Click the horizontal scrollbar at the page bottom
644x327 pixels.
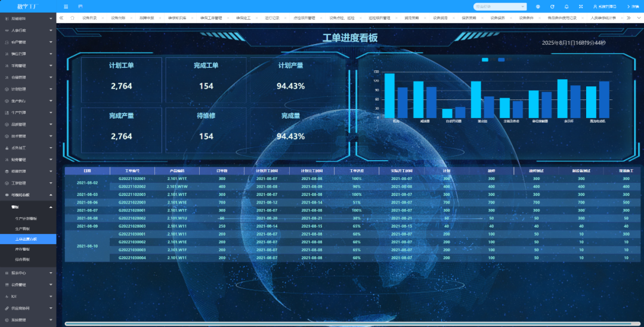(353, 323)
